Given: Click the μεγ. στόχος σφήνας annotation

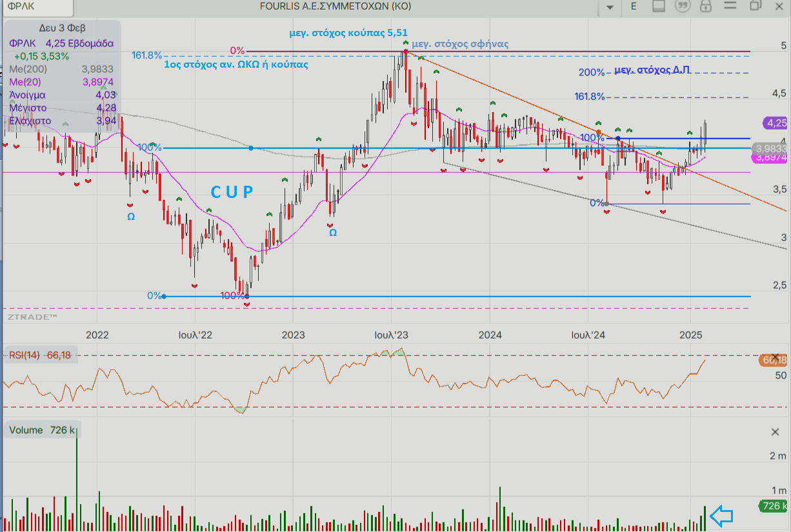Looking at the screenshot, I should (461, 44).
